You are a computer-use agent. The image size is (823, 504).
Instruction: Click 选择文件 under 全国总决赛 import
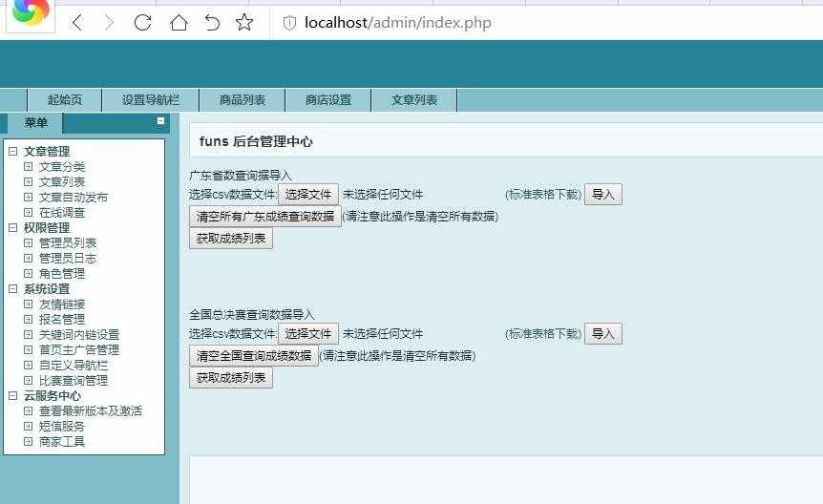[308, 334]
